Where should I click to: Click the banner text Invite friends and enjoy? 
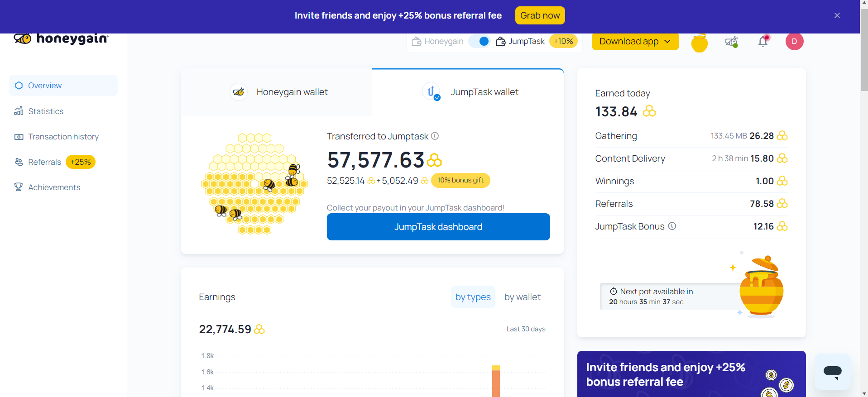pyautogui.click(x=398, y=15)
